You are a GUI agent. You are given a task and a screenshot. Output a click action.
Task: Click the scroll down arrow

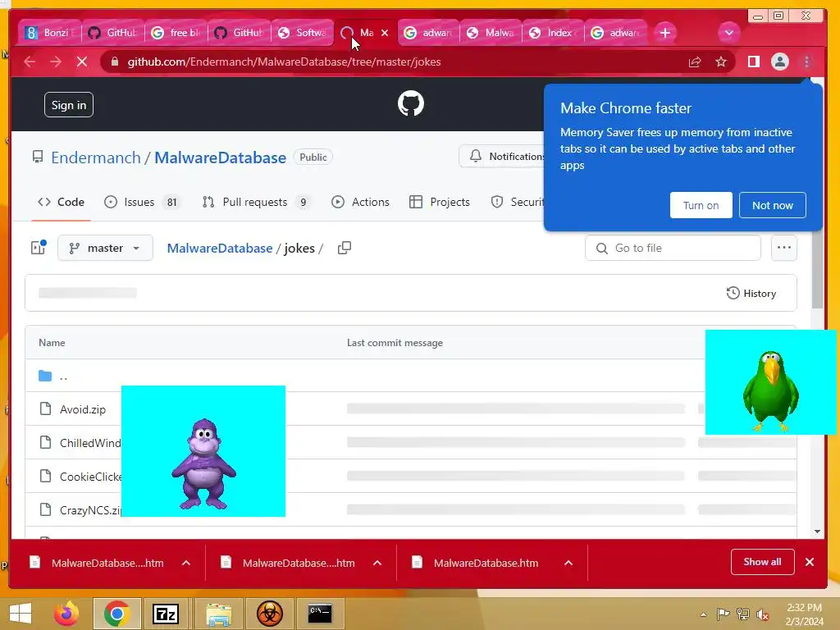(817, 532)
